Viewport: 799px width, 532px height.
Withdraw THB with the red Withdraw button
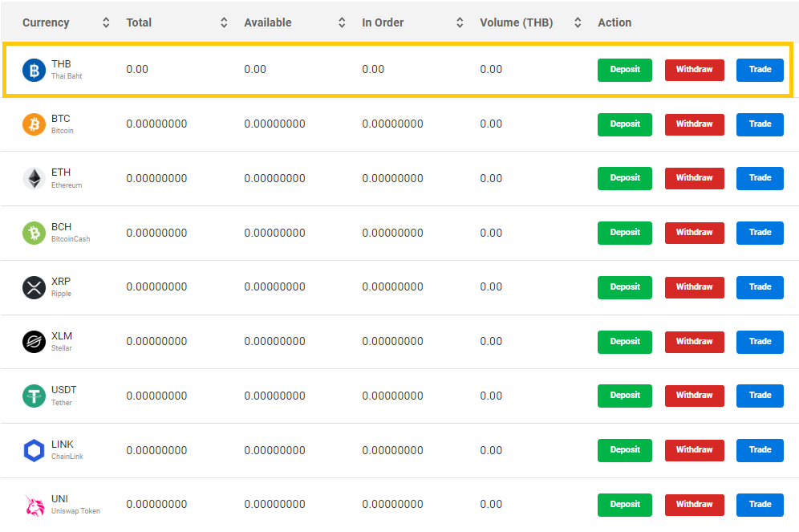[x=695, y=70]
